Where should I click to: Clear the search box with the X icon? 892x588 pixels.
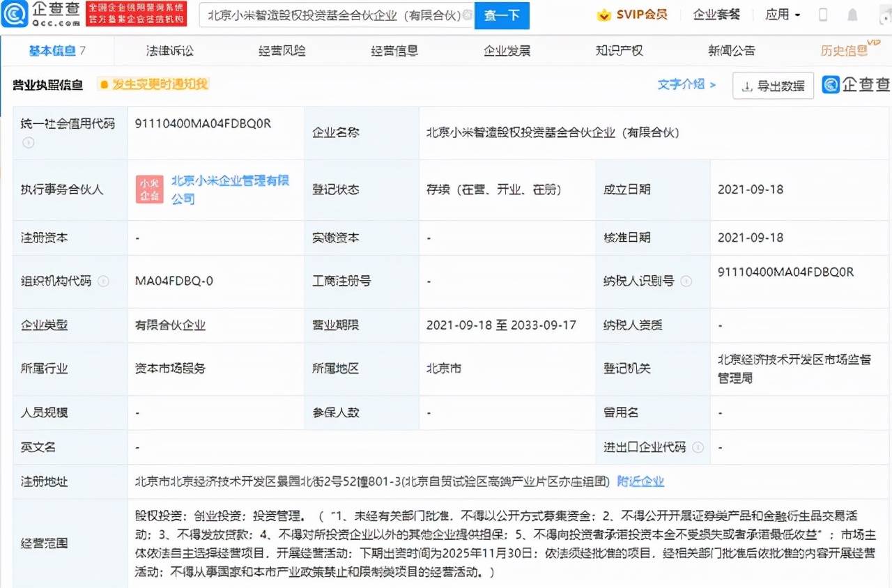tap(467, 15)
